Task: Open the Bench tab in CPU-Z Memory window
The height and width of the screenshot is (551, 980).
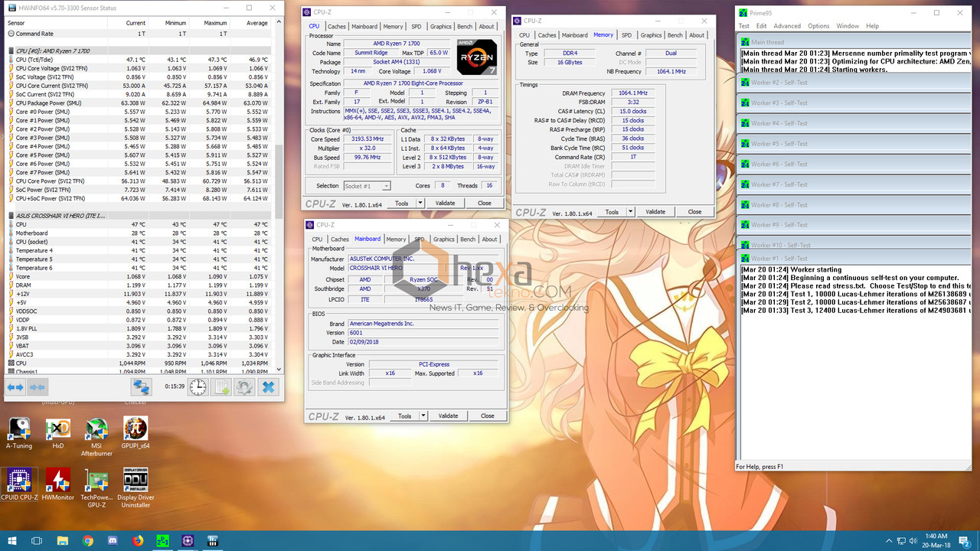Action: click(675, 34)
